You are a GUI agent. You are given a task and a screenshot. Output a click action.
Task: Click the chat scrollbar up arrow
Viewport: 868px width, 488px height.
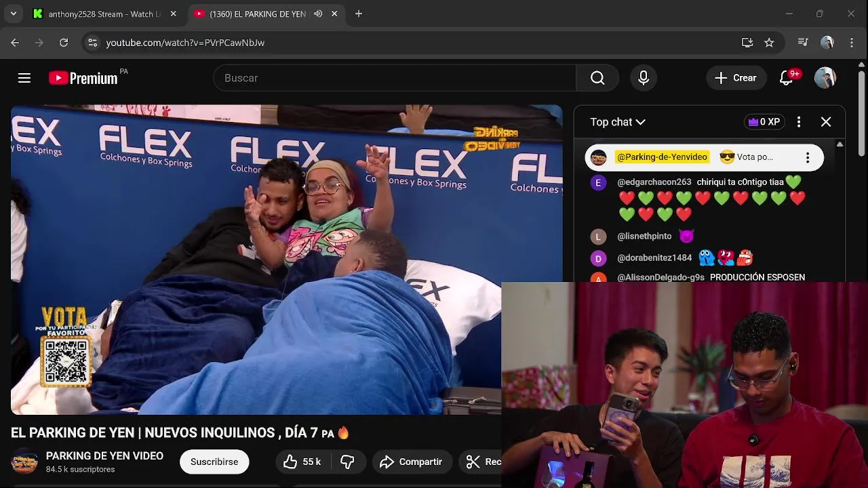coord(840,144)
